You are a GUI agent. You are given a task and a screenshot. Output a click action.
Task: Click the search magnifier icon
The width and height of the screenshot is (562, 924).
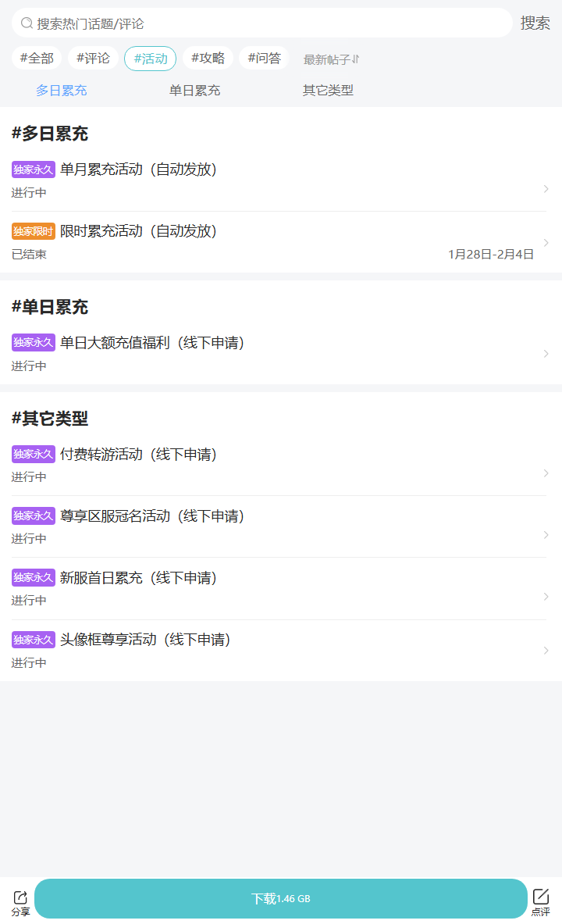point(27,23)
